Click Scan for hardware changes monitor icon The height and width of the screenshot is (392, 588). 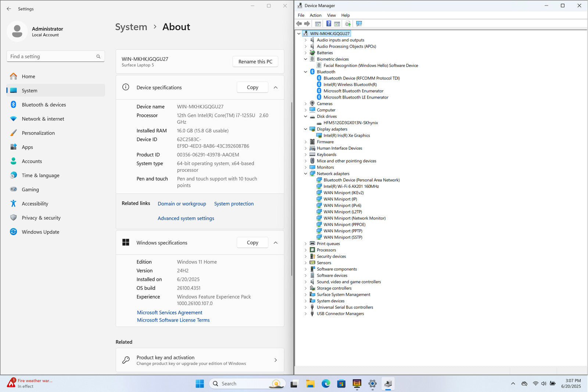359,24
